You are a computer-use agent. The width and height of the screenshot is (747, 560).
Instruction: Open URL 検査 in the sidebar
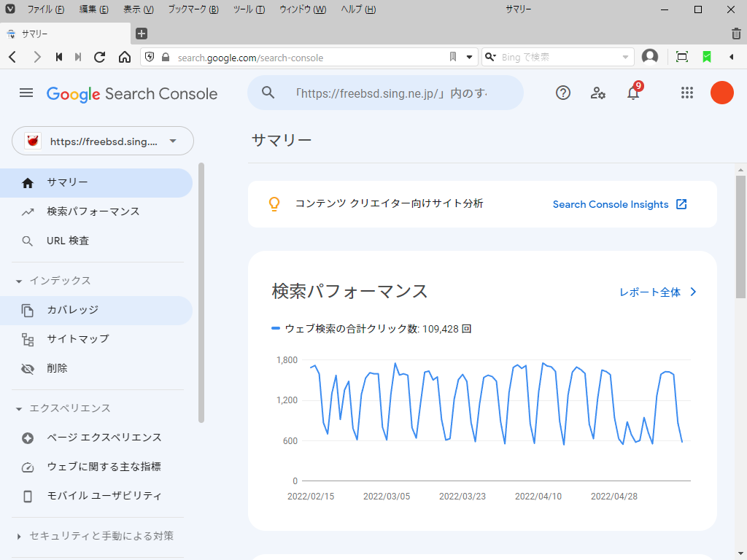(96, 241)
